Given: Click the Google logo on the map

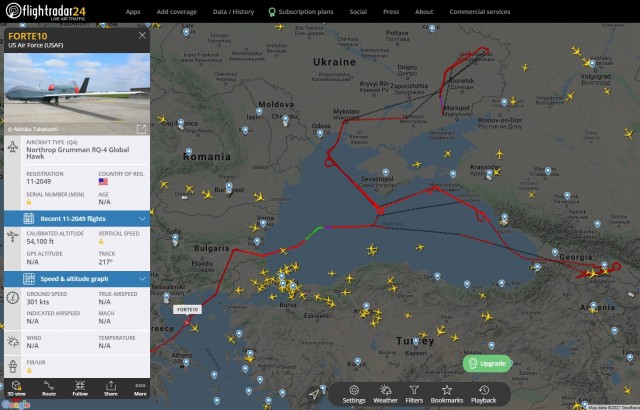Looking at the screenshot, I should 16,405.
